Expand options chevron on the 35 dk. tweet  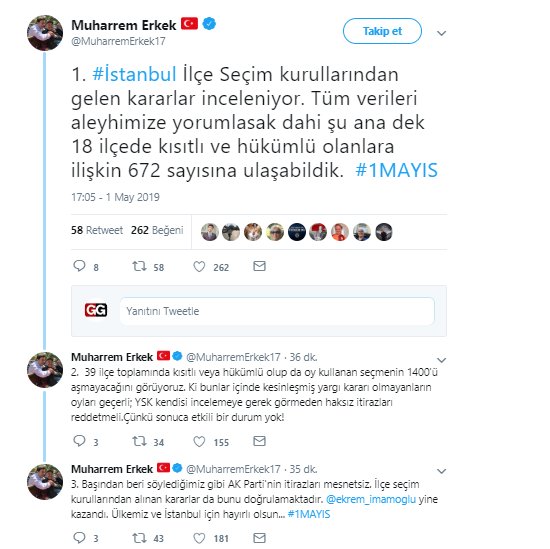tap(441, 471)
